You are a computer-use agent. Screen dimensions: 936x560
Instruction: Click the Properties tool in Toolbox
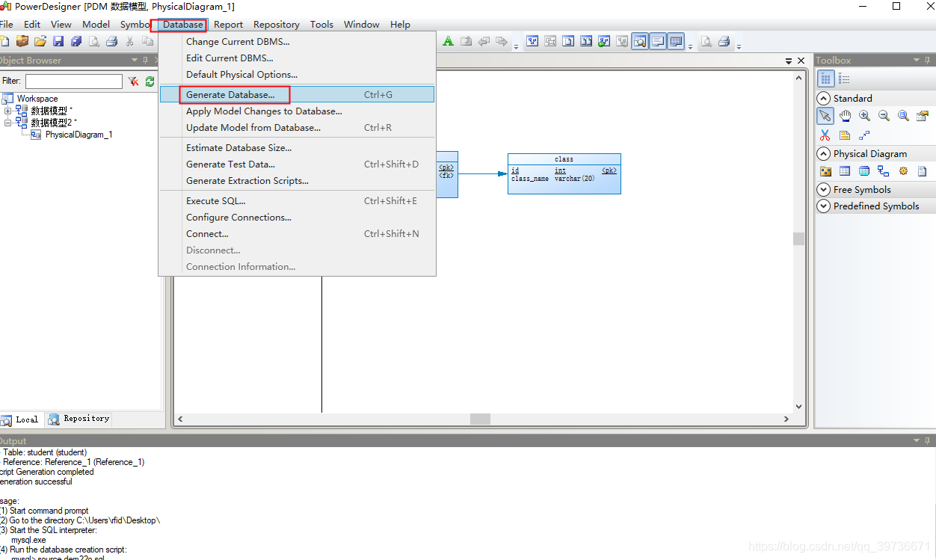(923, 116)
